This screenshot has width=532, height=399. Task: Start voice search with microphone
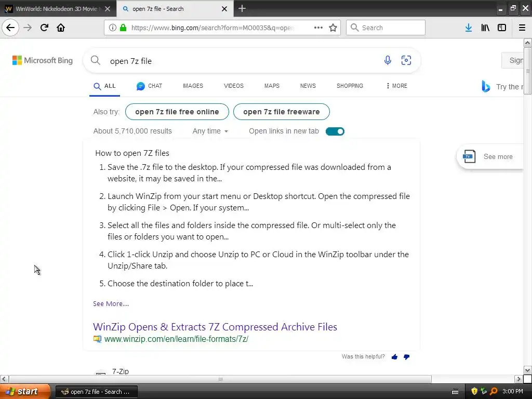point(388,60)
